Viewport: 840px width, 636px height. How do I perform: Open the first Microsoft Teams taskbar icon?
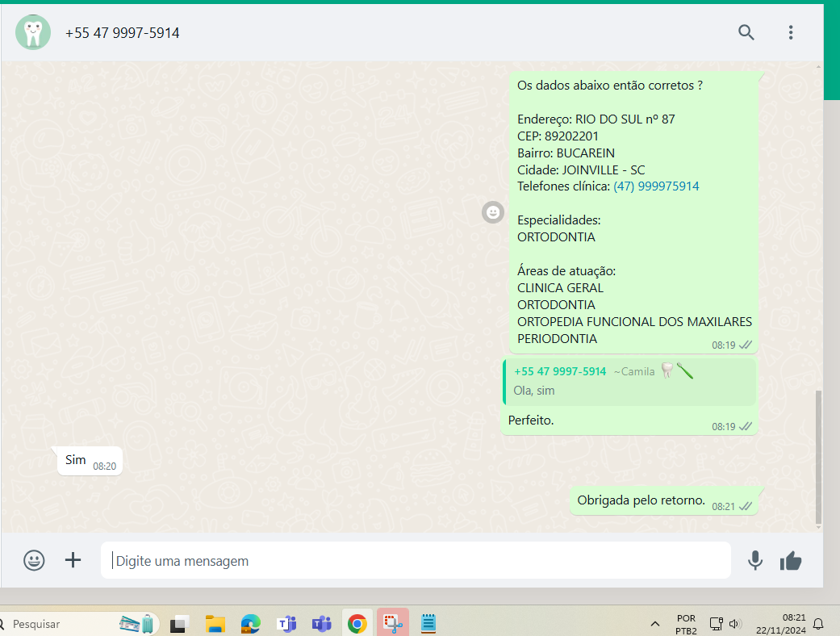[286, 624]
